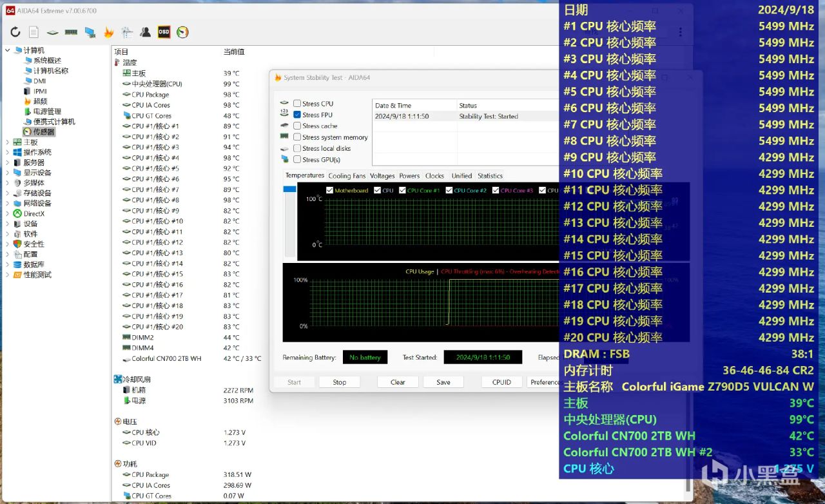Click the chip icon beside Stress cache
The image size is (825, 504).
[x=284, y=126]
